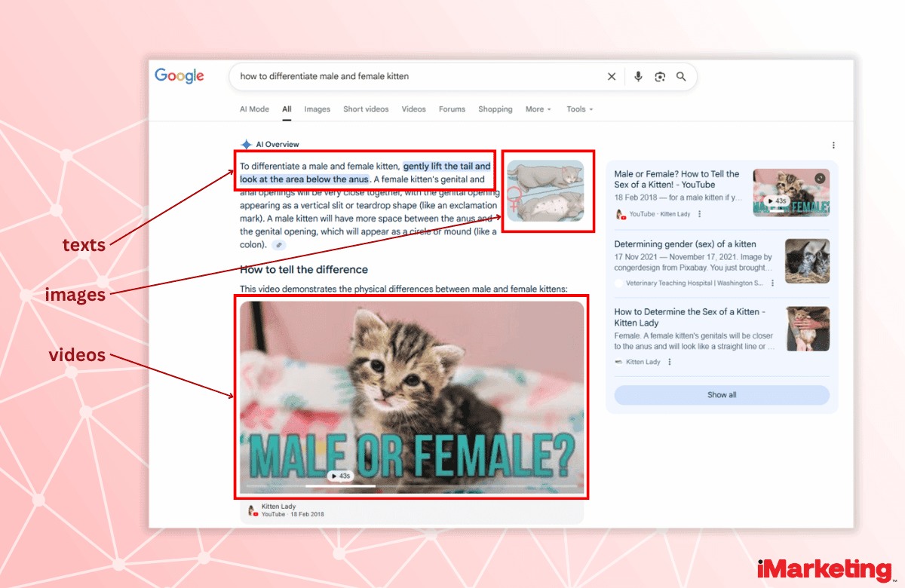Image resolution: width=905 pixels, height=588 pixels.
Task: Open three-dot menu beside Kitten Lady source
Action: click(670, 362)
